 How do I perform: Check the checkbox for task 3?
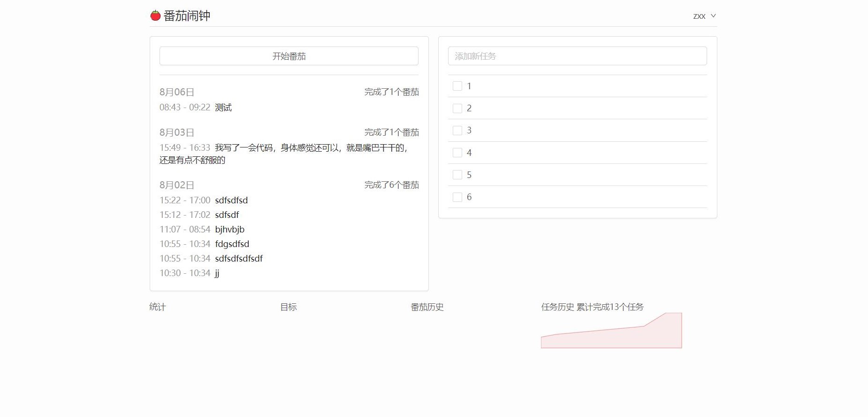457,131
